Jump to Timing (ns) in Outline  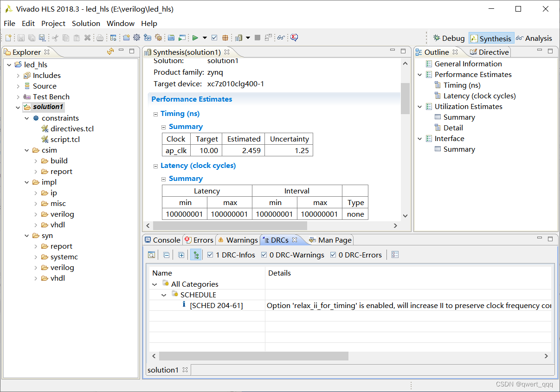[x=462, y=85]
